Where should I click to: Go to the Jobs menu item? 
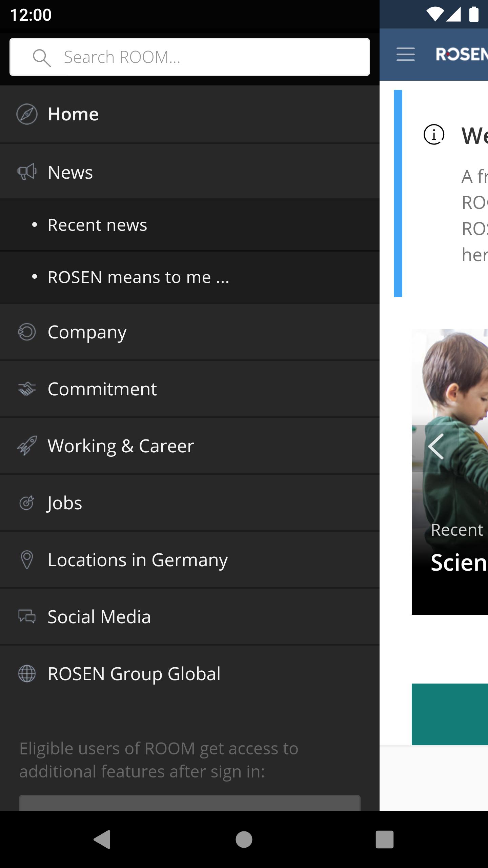pyautogui.click(x=190, y=503)
